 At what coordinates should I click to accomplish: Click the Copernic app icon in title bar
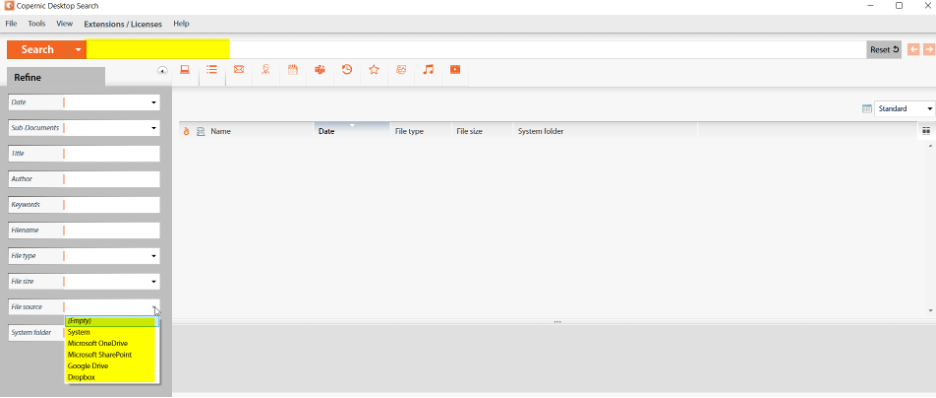point(8,6)
